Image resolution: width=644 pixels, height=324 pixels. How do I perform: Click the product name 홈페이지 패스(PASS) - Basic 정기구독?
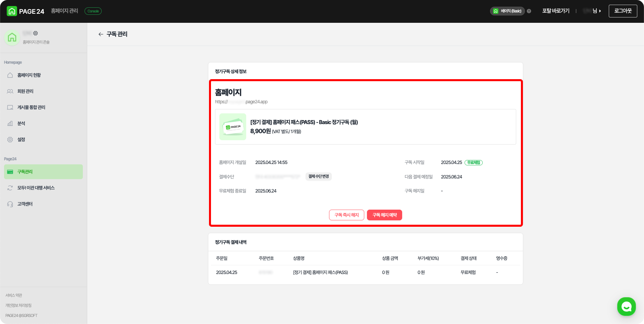pyautogui.click(x=304, y=122)
